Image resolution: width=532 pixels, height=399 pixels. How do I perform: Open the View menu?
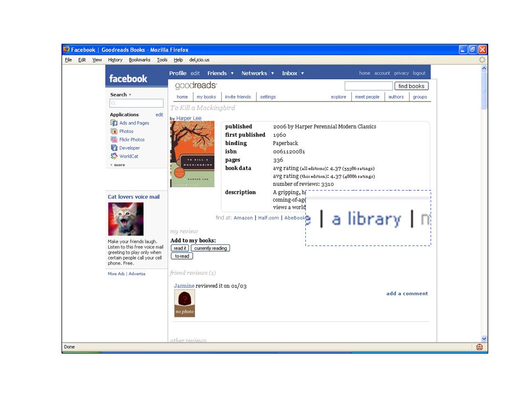(97, 60)
